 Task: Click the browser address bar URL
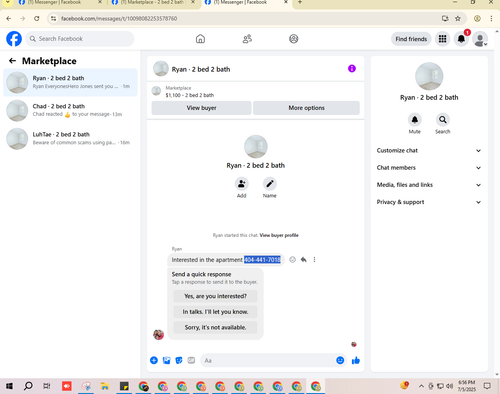click(x=119, y=19)
